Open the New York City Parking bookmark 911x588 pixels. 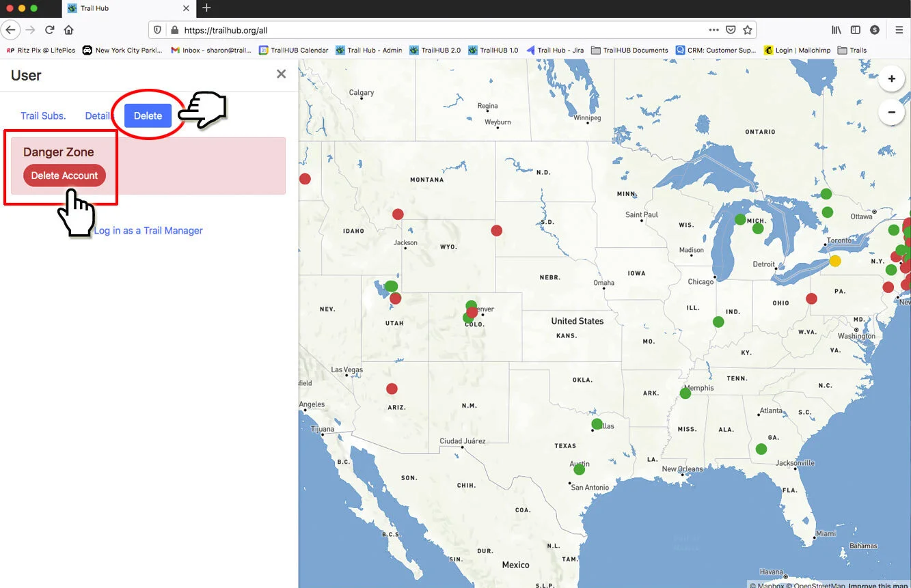point(123,50)
